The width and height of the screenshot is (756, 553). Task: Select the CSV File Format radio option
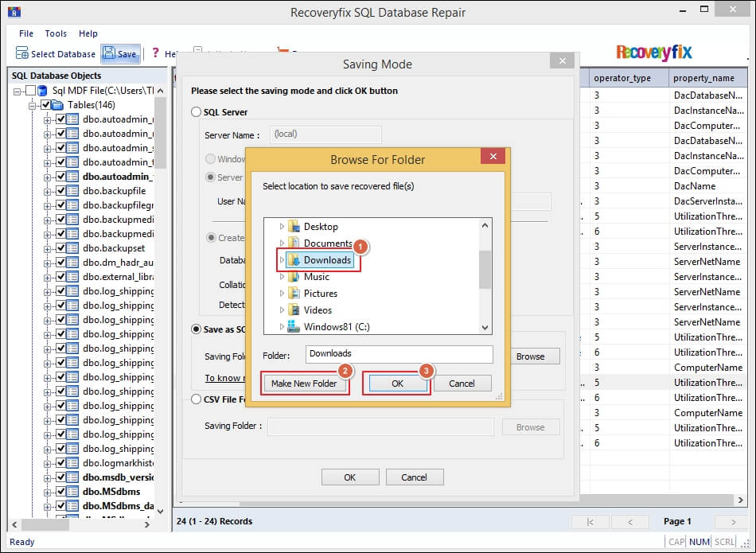(196, 399)
